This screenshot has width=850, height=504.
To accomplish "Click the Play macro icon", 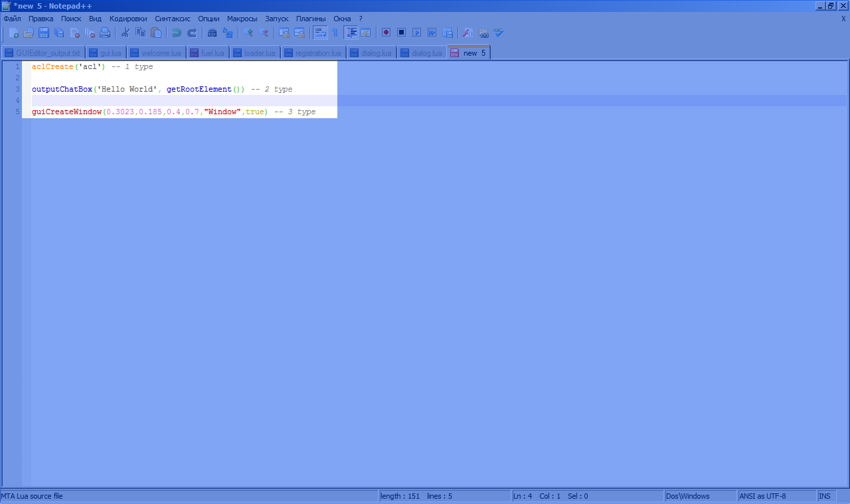I will [416, 33].
